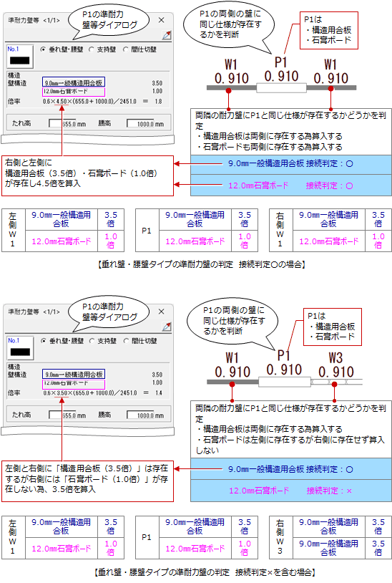Click the white P1 wall segment beside W3
The image size is (392, 583).
tap(285, 382)
